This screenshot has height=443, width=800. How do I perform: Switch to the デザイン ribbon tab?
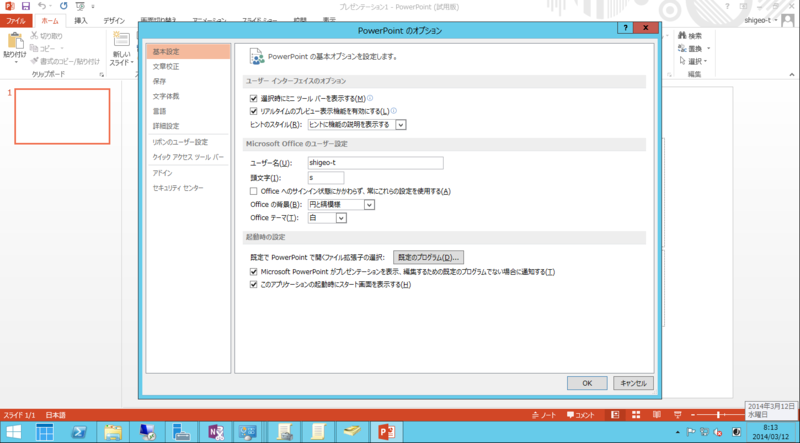pos(114,21)
